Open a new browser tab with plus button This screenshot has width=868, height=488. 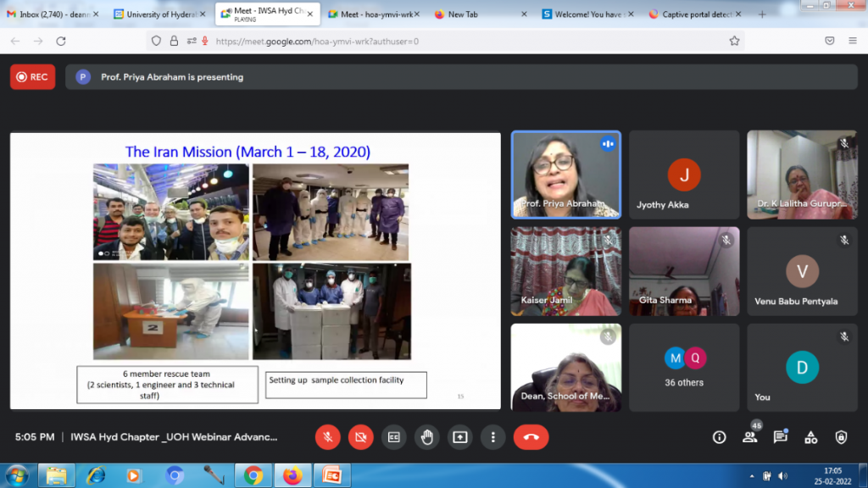762,14
